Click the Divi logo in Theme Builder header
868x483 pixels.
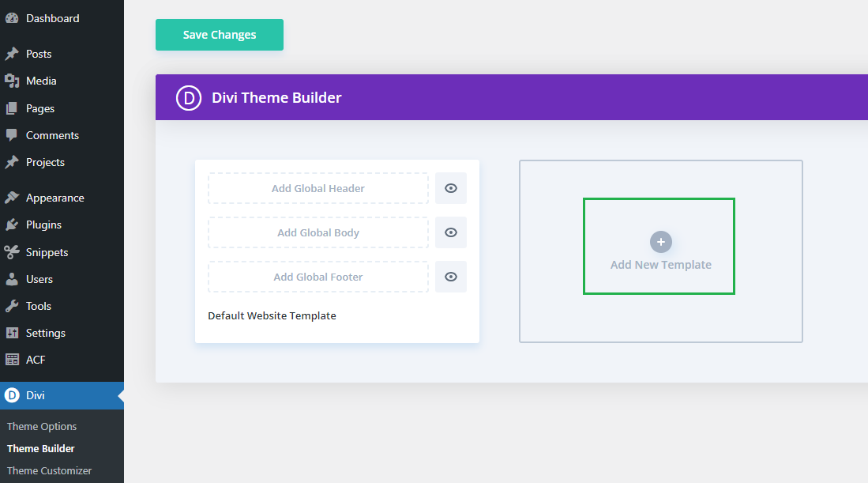pyautogui.click(x=189, y=98)
